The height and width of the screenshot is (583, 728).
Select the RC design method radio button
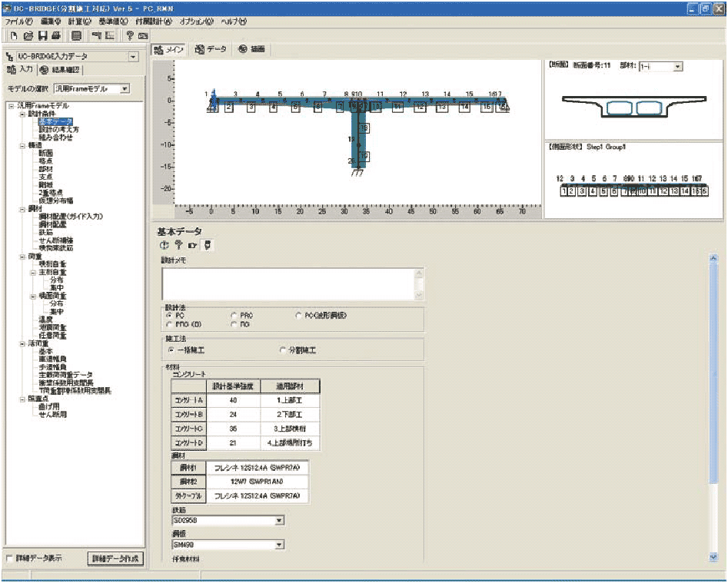[x=234, y=324]
